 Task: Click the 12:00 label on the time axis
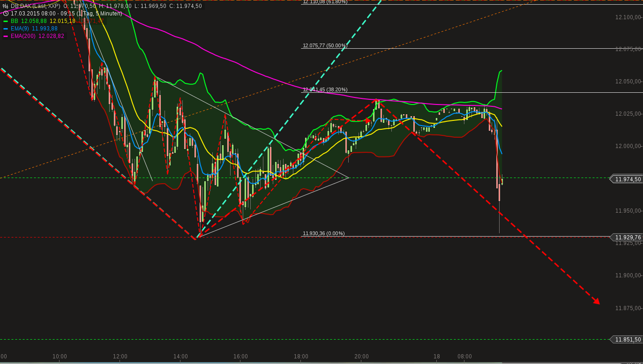pos(120,357)
